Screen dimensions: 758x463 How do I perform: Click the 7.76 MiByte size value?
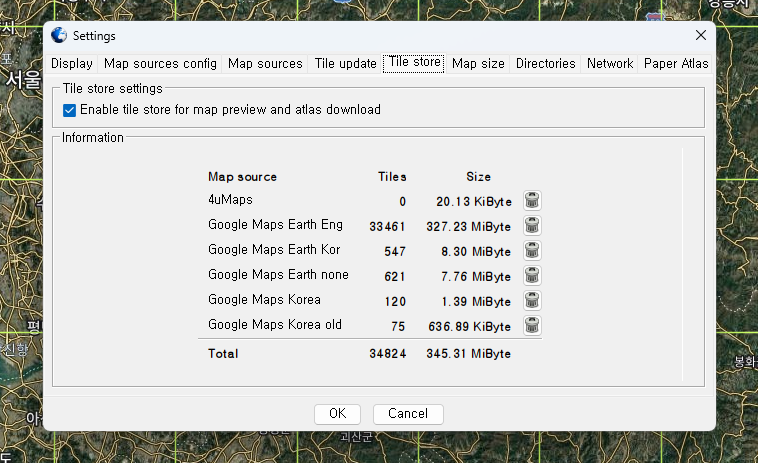point(476,277)
